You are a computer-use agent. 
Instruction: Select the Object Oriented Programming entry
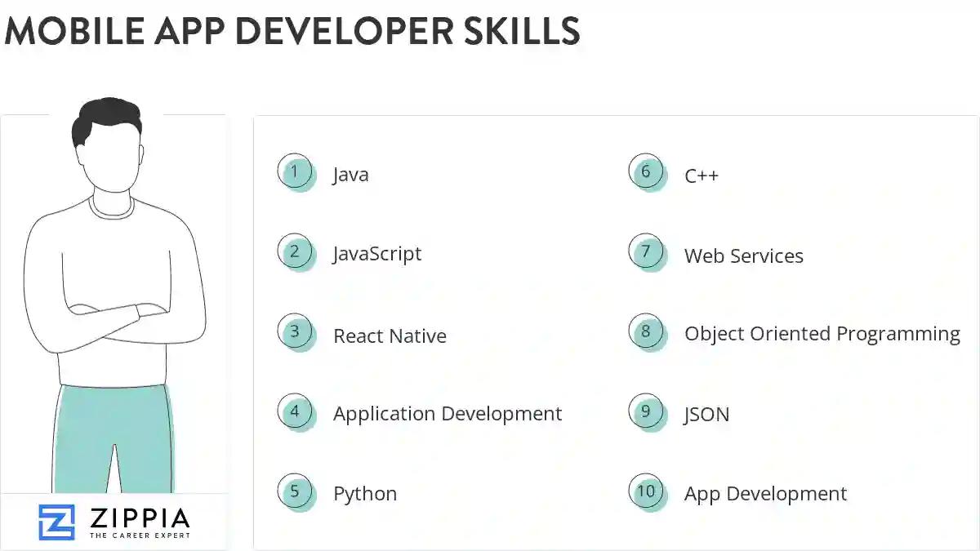822,334
